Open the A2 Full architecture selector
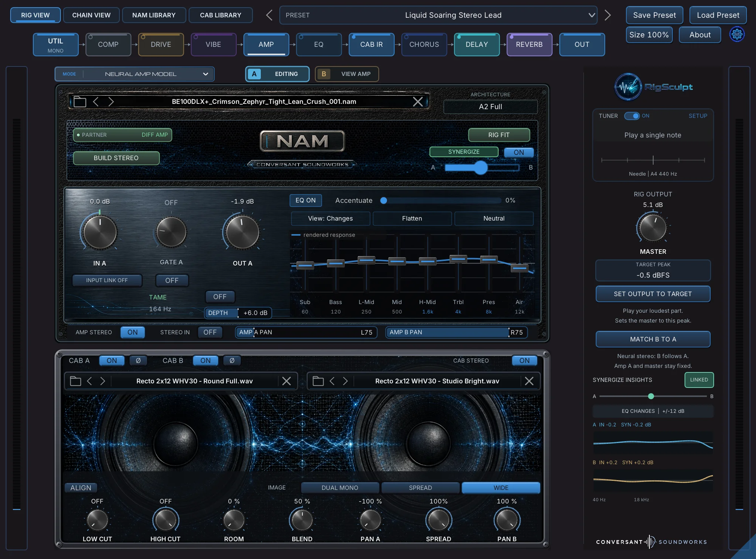 click(490, 107)
